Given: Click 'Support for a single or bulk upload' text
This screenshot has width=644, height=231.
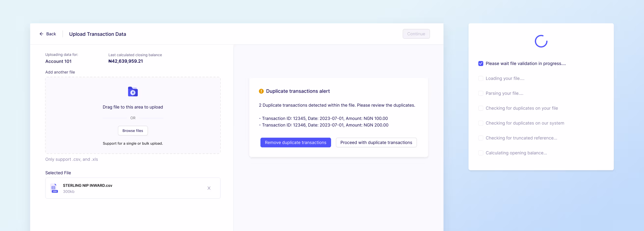Looking at the screenshot, I should pyautogui.click(x=133, y=143).
